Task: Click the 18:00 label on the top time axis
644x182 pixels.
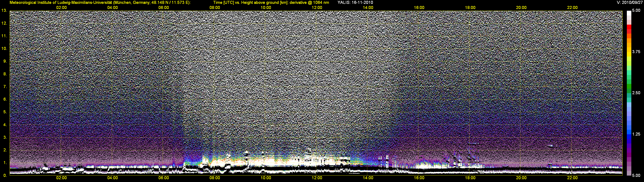Action: [470, 8]
